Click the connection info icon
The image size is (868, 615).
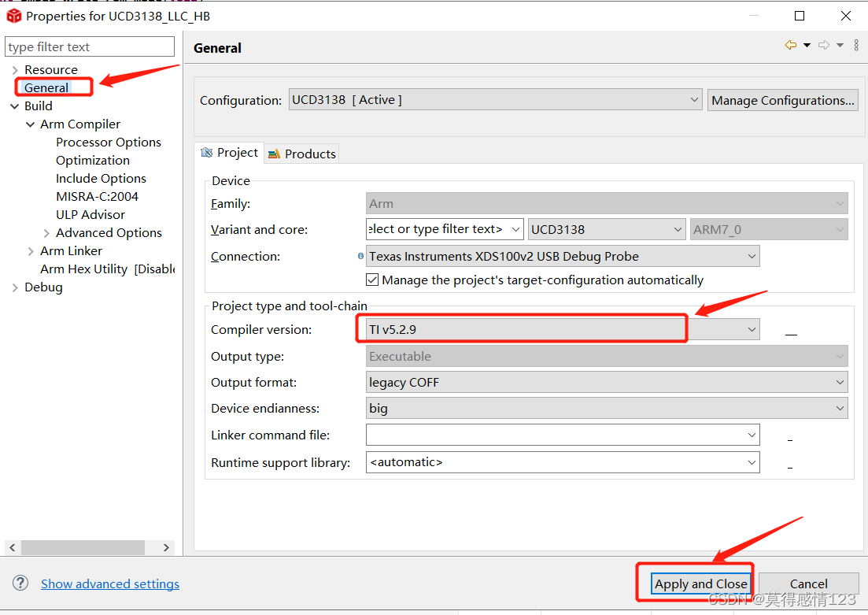361,256
